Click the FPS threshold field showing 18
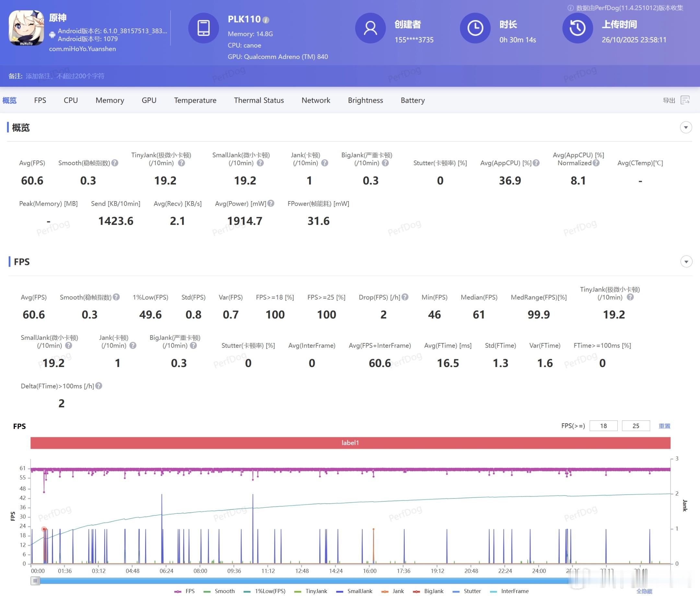 tap(603, 426)
